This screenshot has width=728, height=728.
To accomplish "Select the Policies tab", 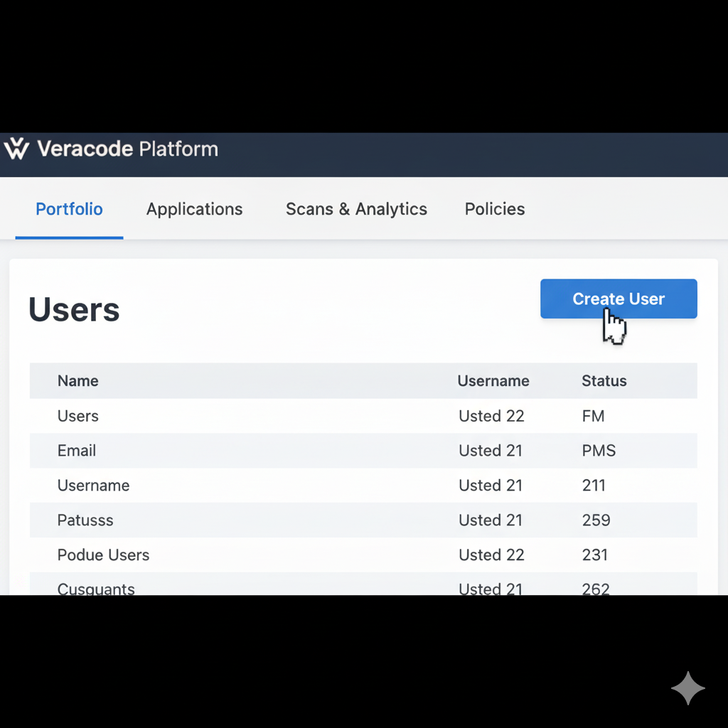I will [x=495, y=209].
